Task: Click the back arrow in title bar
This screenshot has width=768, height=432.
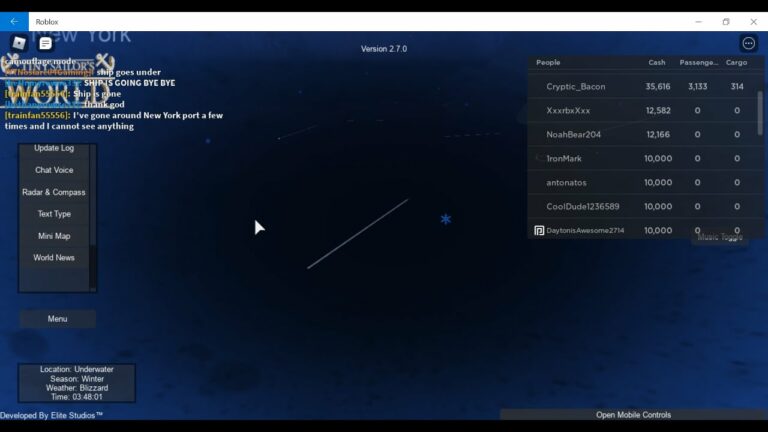Action: [x=14, y=21]
